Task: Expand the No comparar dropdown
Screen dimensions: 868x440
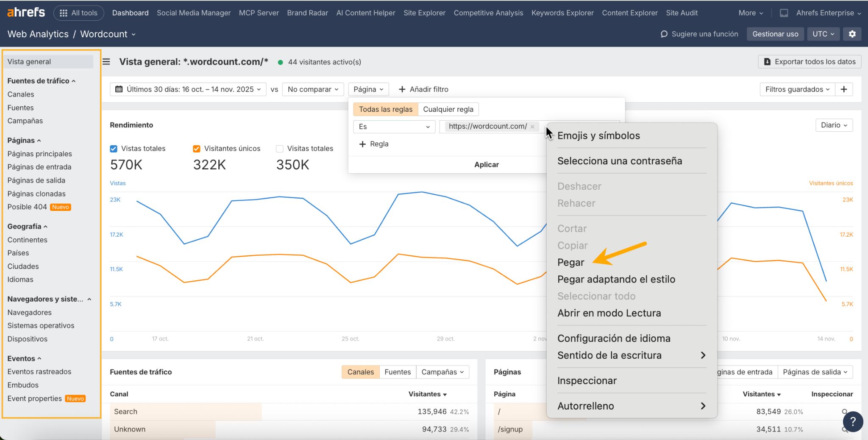Action: pos(313,89)
